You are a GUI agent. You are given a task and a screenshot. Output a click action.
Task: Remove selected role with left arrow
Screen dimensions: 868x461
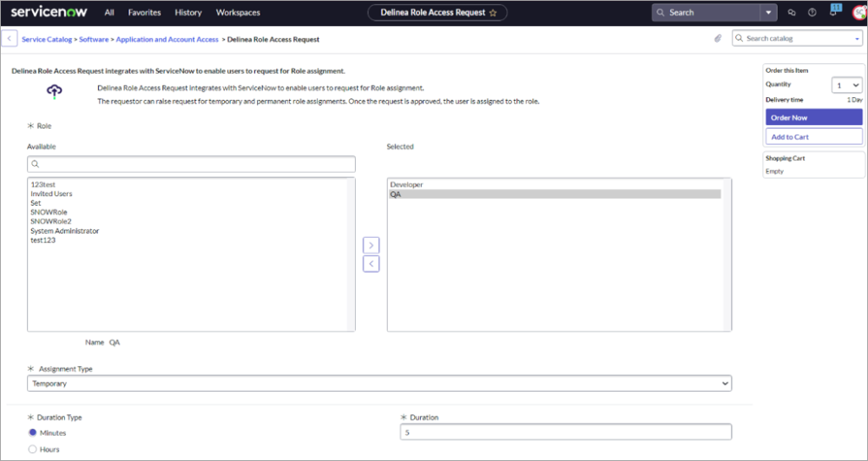tap(372, 264)
